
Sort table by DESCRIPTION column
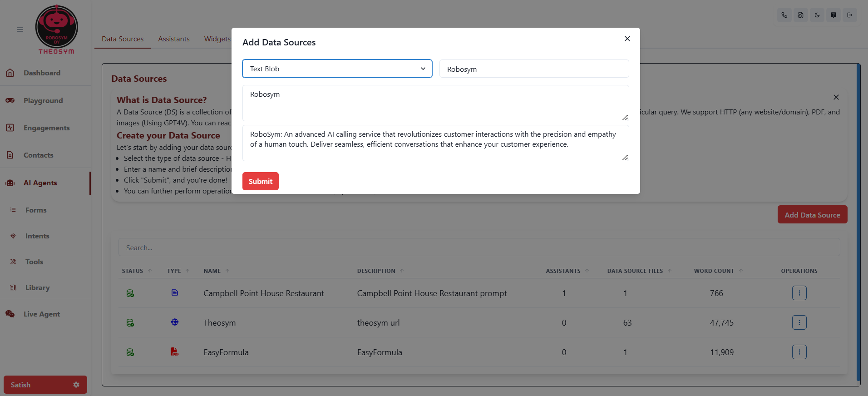coord(380,271)
